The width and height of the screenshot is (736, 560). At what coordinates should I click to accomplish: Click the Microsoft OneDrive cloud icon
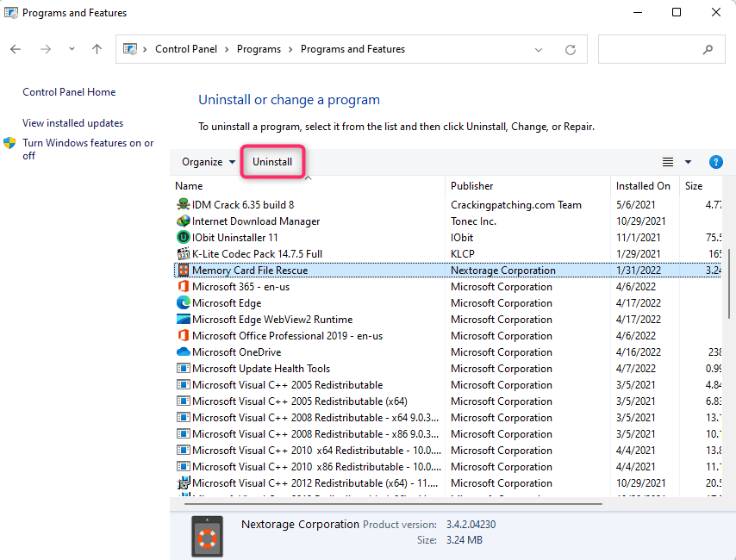coord(183,352)
